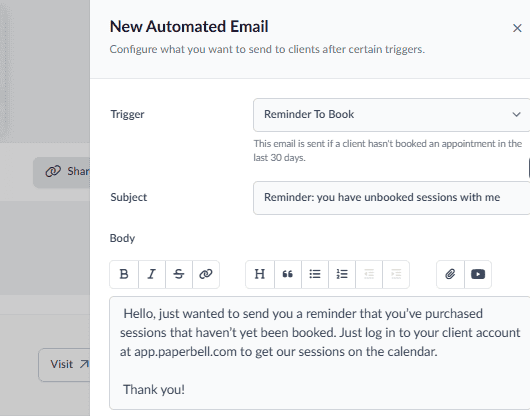Screen dimensions: 530x416
Task: Select the 'Body' field label
Action: tap(122, 238)
